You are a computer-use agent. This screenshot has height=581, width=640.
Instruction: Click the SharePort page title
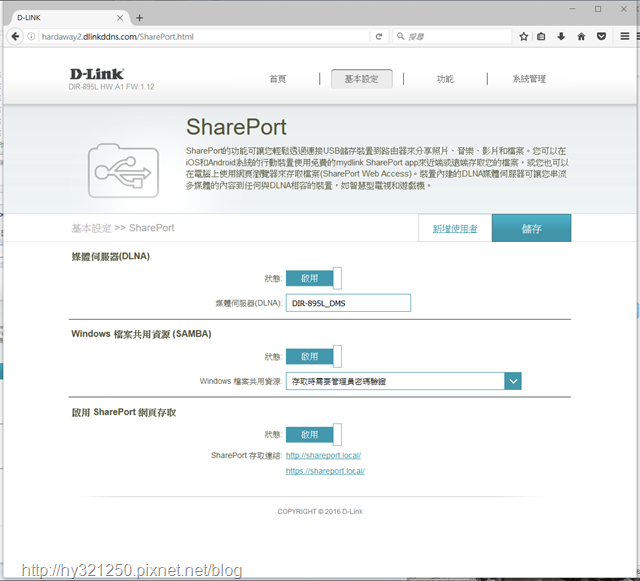coord(236,127)
